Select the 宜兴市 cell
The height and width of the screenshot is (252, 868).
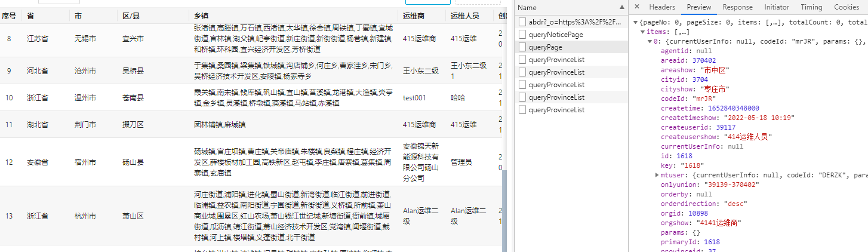[x=133, y=39]
